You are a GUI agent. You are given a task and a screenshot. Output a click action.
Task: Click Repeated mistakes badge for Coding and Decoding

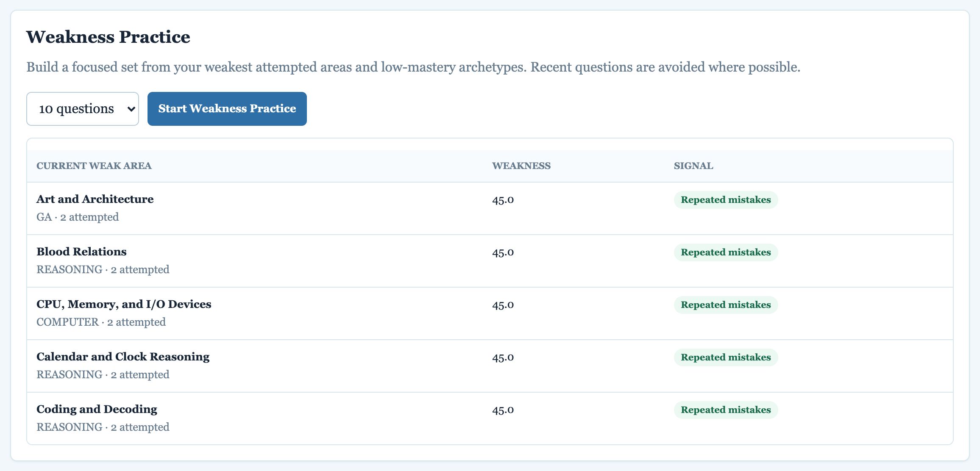click(726, 410)
